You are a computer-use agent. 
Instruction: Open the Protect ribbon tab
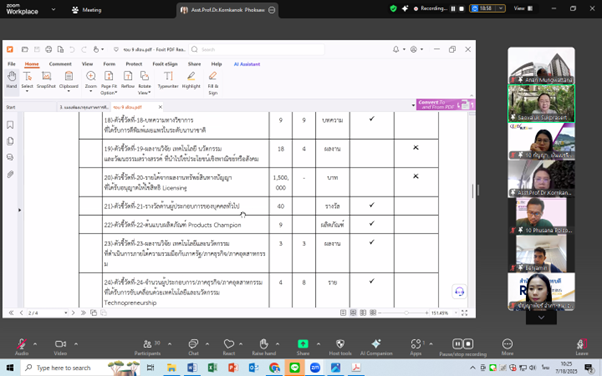(x=134, y=64)
